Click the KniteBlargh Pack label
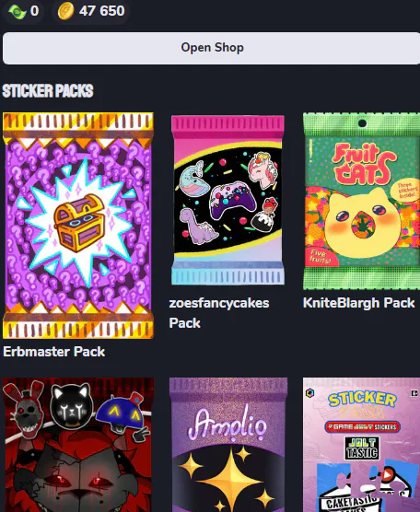 click(358, 303)
